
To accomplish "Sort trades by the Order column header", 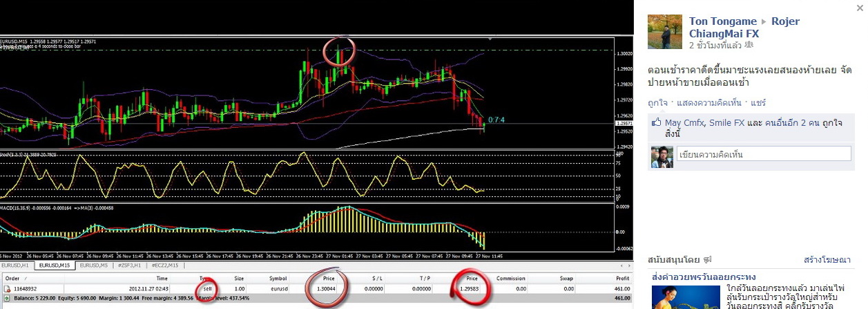I will coord(13,278).
